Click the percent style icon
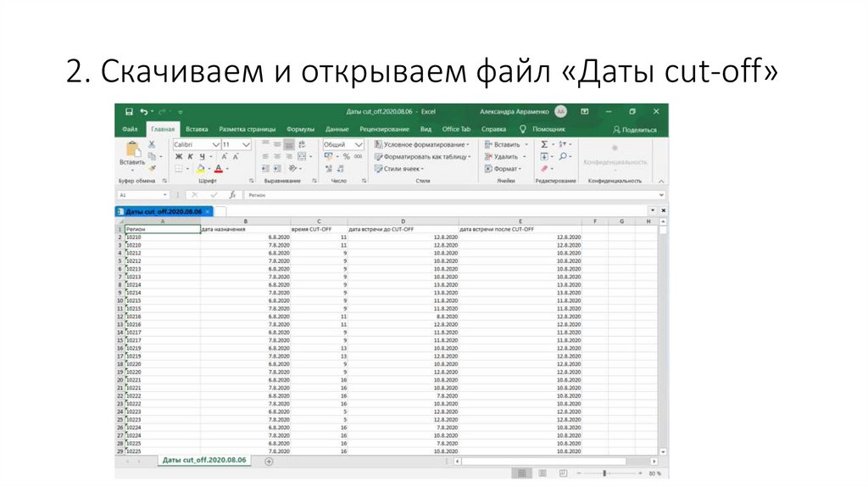868x487 pixels. (x=347, y=157)
